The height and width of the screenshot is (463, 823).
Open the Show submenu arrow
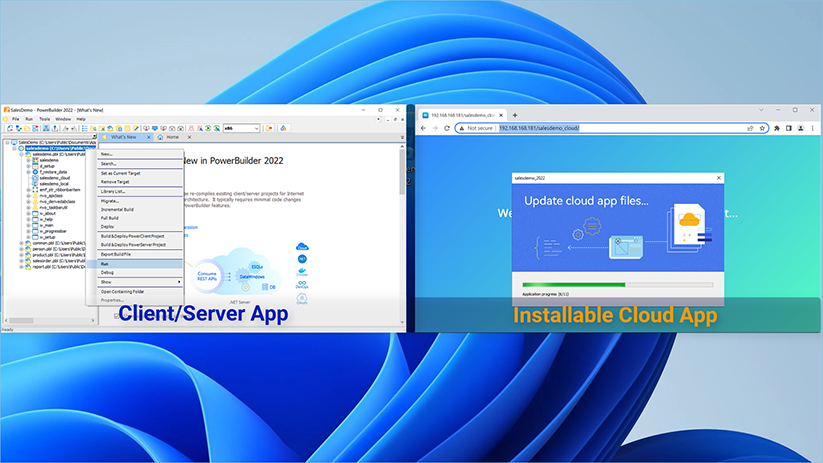pos(179,282)
